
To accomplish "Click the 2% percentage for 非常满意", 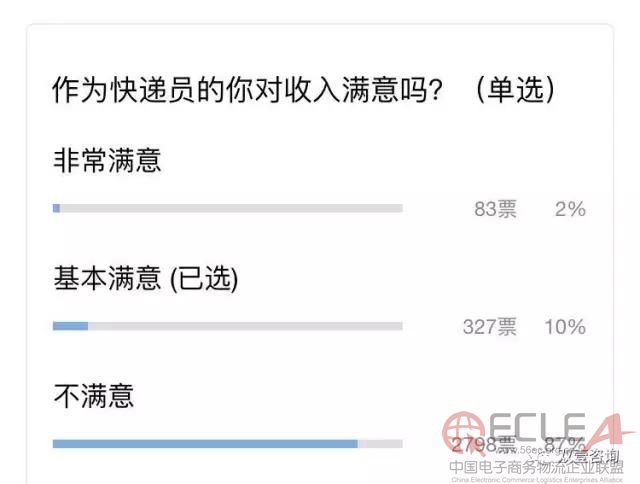I will [569, 209].
